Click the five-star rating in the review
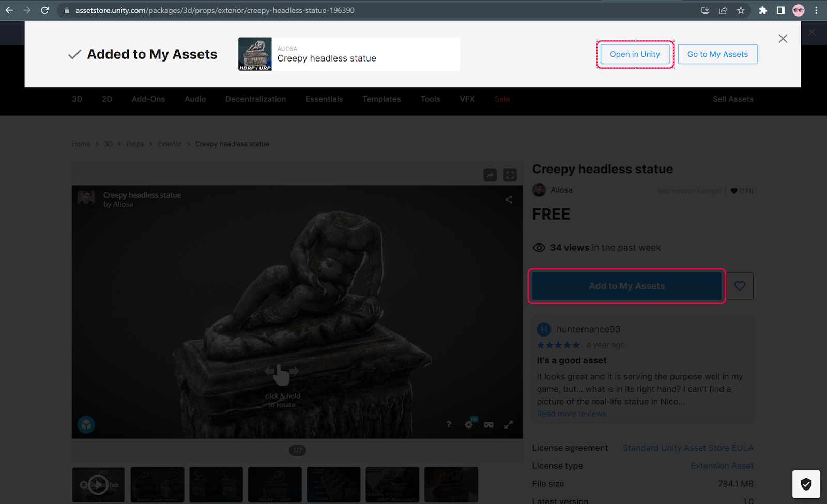This screenshot has width=827, height=504. pyautogui.click(x=558, y=345)
